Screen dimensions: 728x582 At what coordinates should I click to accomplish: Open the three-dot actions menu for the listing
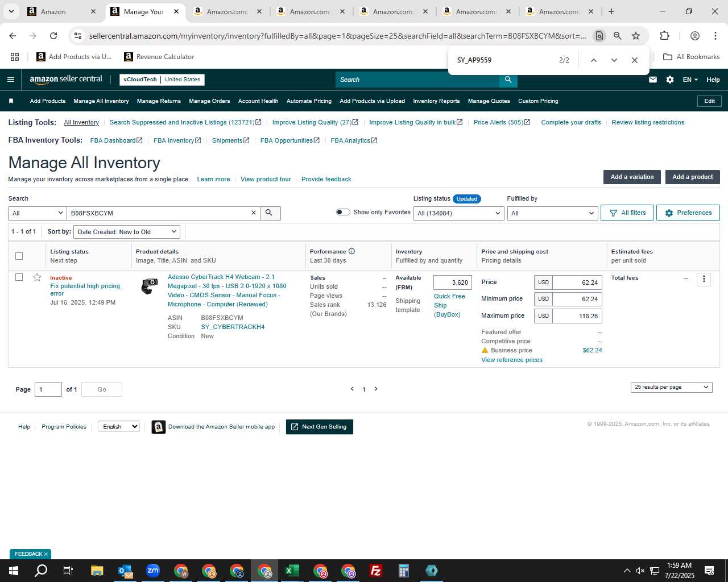pyautogui.click(x=704, y=279)
